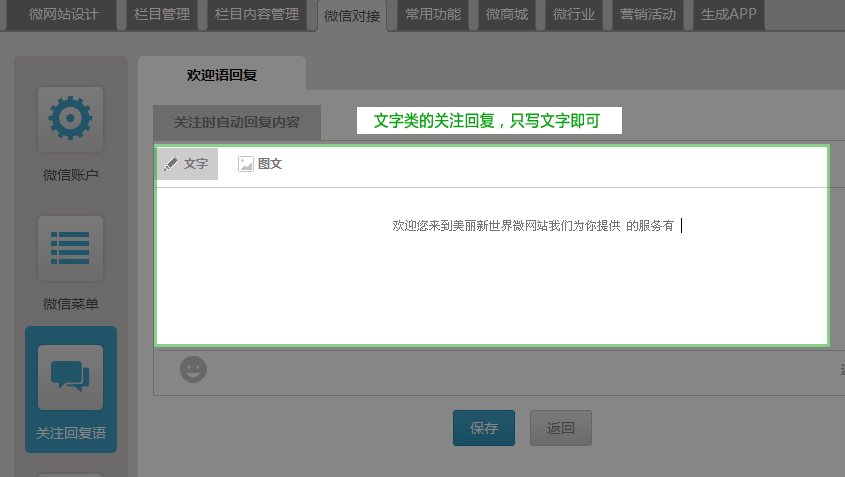Viewport: 845px width, 477px height.
Task: Open the 微网站设计 tab
Action: click(63, 15)
